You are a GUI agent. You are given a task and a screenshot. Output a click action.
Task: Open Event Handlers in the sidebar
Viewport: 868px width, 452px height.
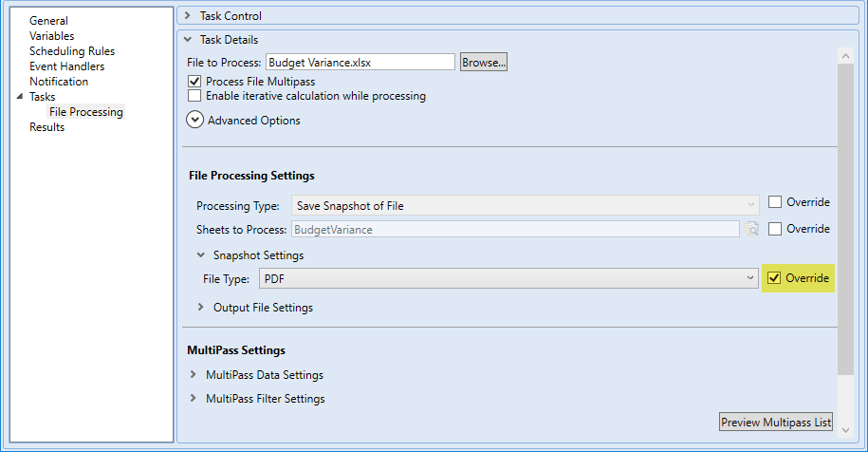click(66, 66)
